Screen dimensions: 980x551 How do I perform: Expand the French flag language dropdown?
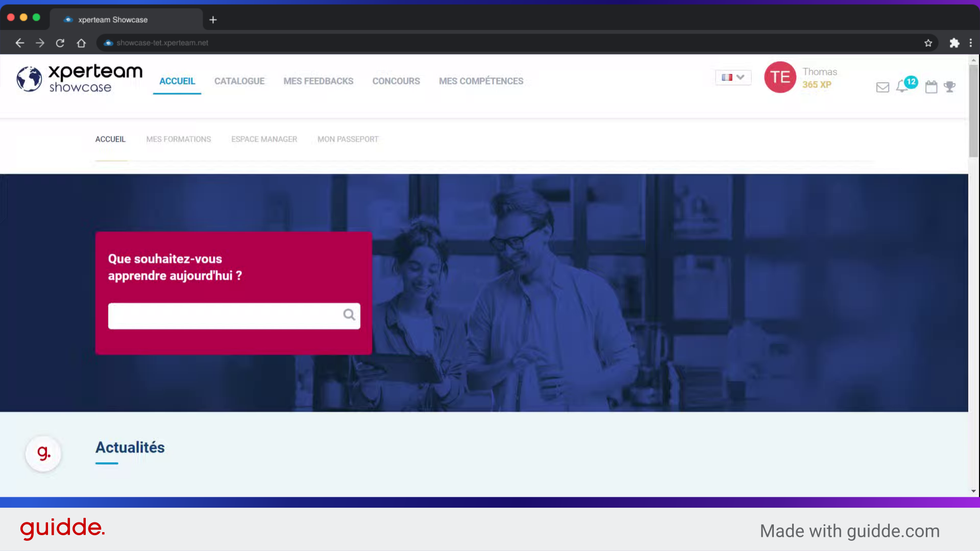click(x=733, y=77)
